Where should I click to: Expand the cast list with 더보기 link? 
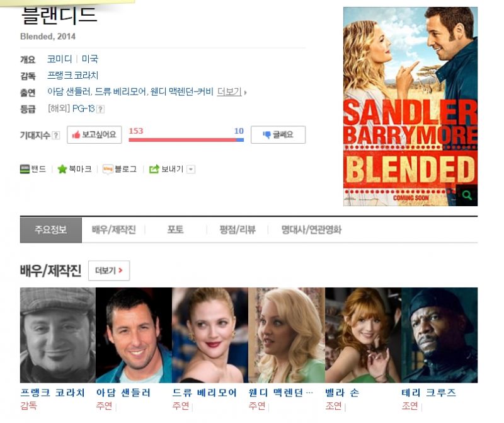tap(229, 91)
